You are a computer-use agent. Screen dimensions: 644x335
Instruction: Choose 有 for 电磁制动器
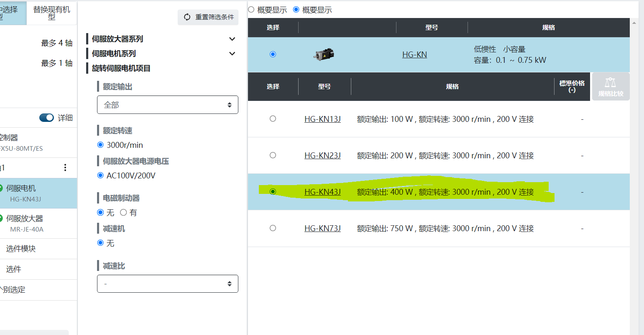[x=123, y=213]
